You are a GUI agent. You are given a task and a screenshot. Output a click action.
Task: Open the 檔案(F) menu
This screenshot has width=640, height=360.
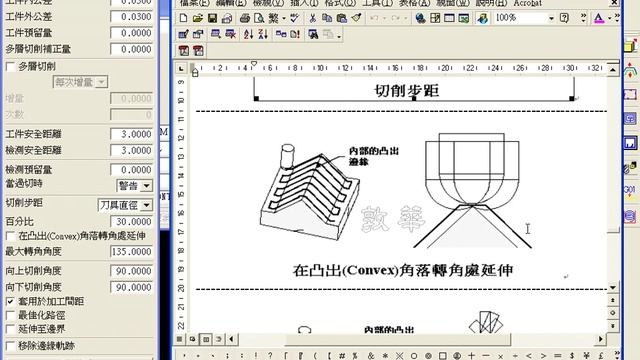click(x=195, y=3)
